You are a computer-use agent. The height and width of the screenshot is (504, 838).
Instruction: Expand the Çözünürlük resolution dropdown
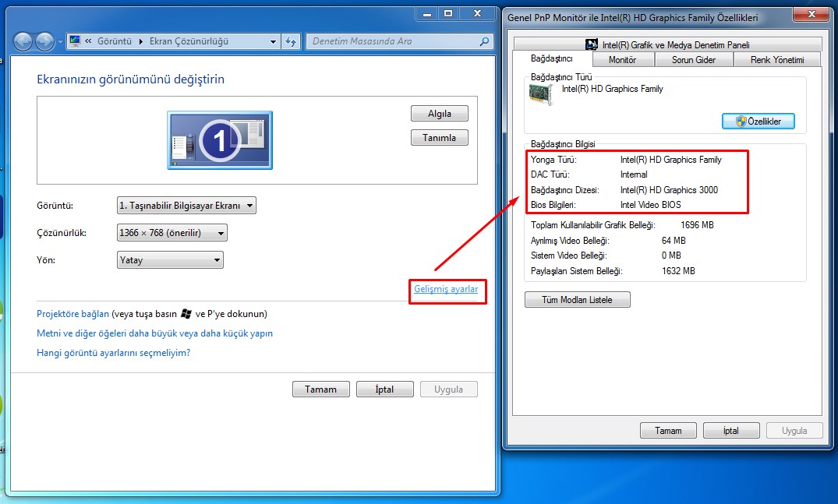pyautogui.click(x=171, y=233)
